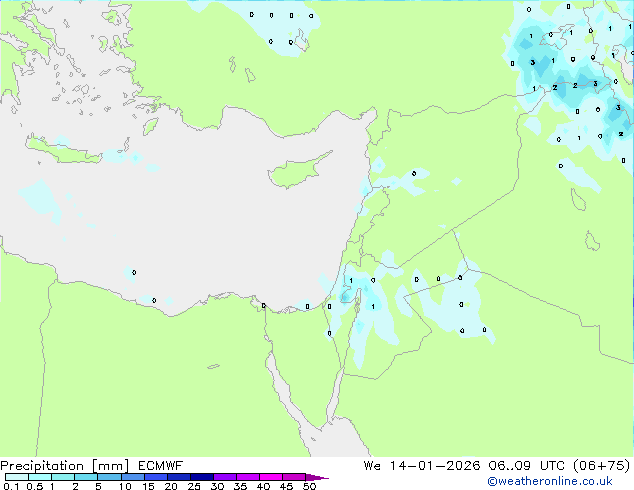Click the "06..09" time range text

(x=509, y=466)
